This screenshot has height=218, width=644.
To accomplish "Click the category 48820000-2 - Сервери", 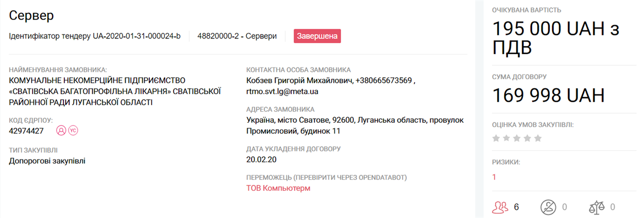I will click(x=237, y=36).
